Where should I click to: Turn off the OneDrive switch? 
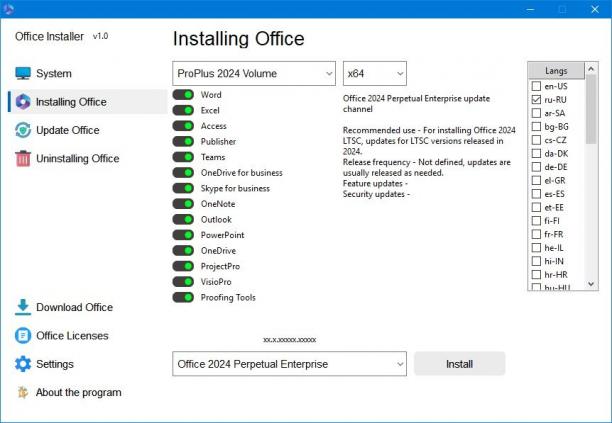click(183, 251)
